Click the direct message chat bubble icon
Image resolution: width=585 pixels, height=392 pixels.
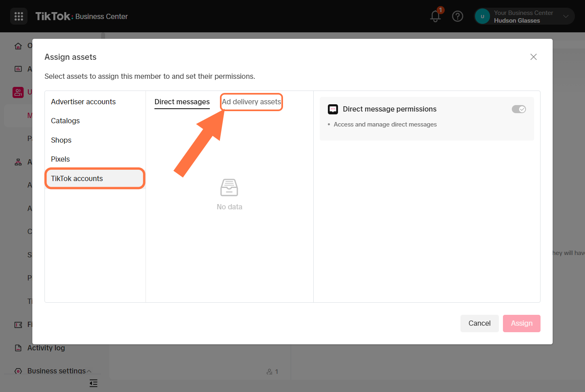point(332,109)
